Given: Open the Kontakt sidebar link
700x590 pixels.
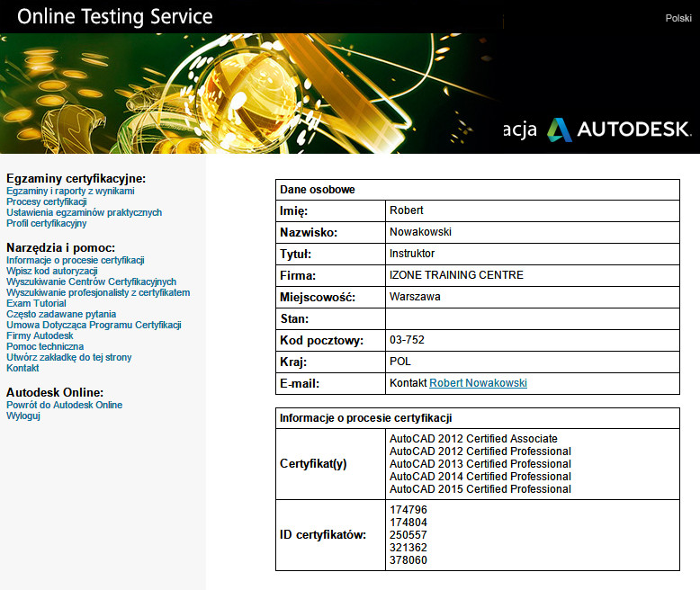Looking at the screenshot, I should pos(22,368).
